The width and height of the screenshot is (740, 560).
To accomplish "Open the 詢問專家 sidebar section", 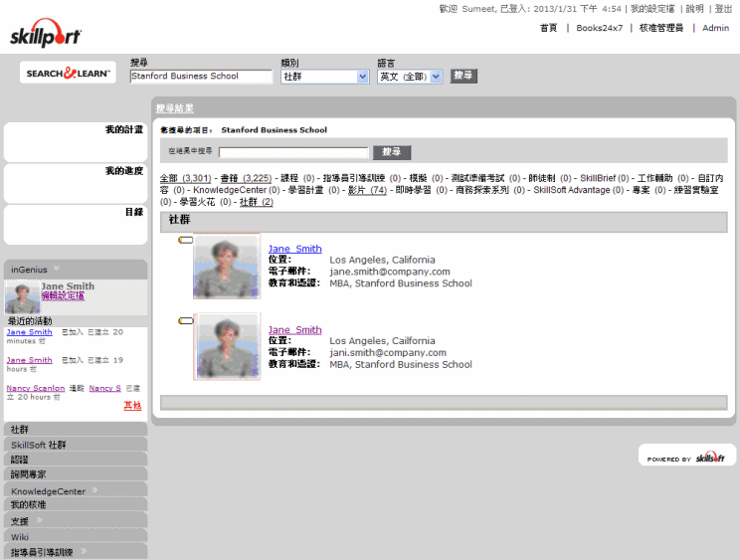I will pyautogui.click(x=76, y=474).
